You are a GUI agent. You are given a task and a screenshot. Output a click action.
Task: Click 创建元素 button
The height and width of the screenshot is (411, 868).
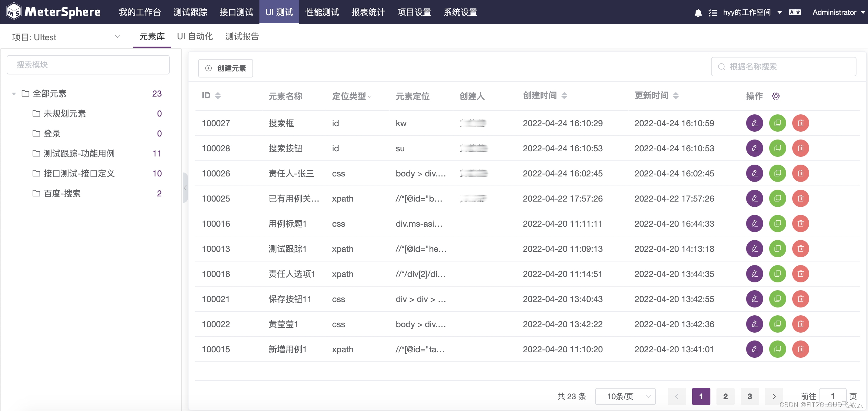225,68
